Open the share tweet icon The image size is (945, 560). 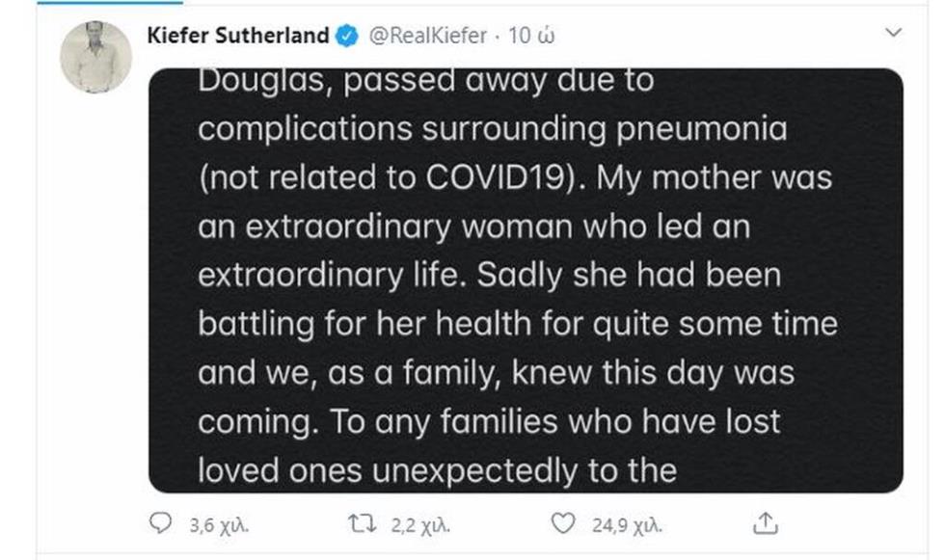(765, 523)
